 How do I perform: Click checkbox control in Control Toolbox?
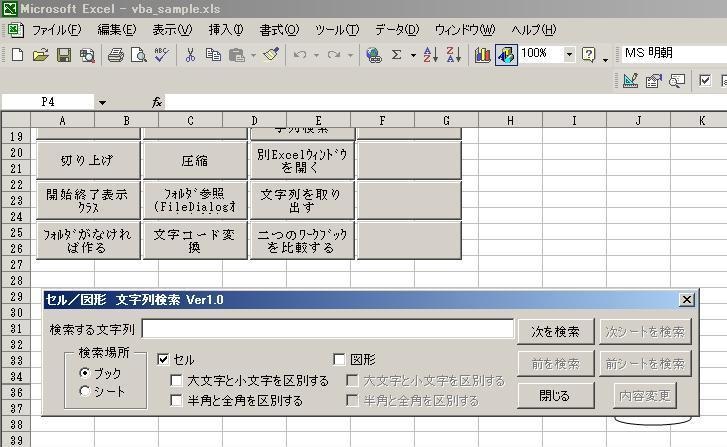coord(705,81)
